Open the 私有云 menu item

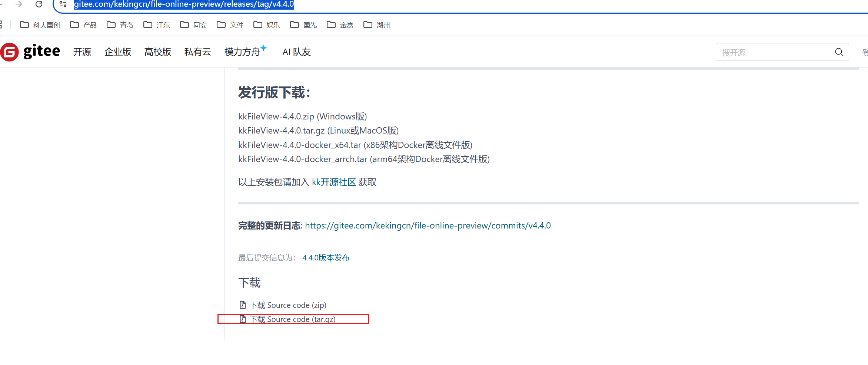click(198, 52)
